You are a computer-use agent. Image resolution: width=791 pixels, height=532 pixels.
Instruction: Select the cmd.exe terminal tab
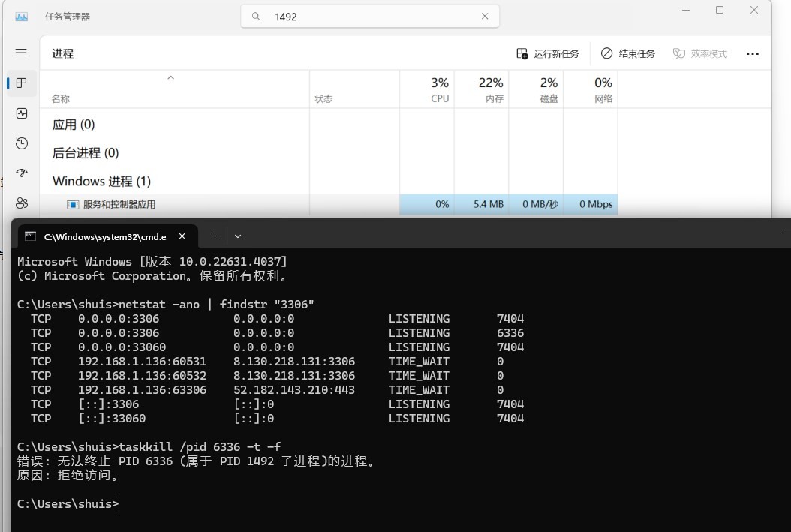coord(107,236)
